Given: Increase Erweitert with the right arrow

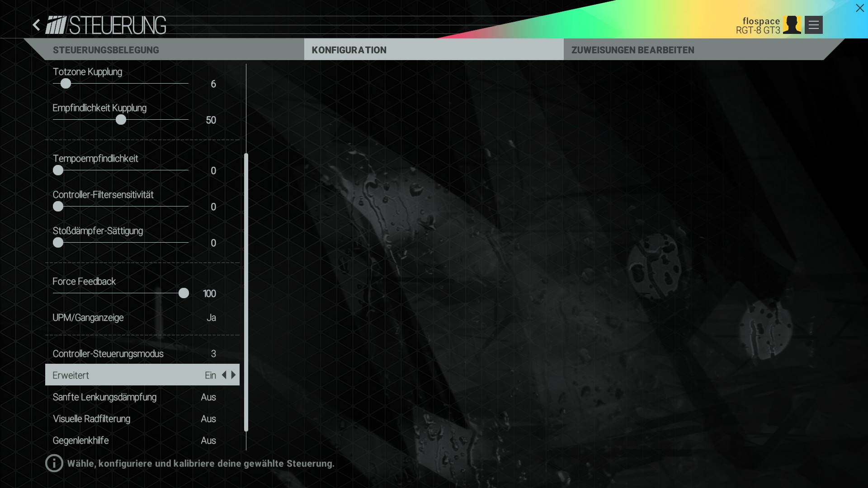Looking at the screenshot, I should [234, 375].
